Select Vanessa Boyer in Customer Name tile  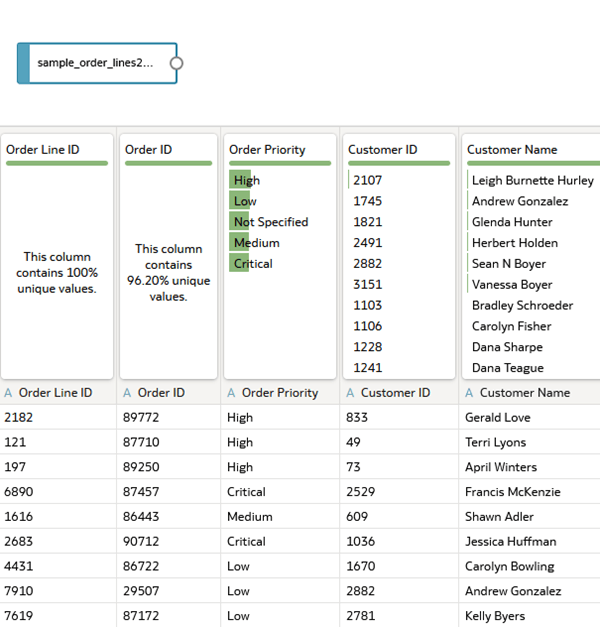[x=512, y=284]
